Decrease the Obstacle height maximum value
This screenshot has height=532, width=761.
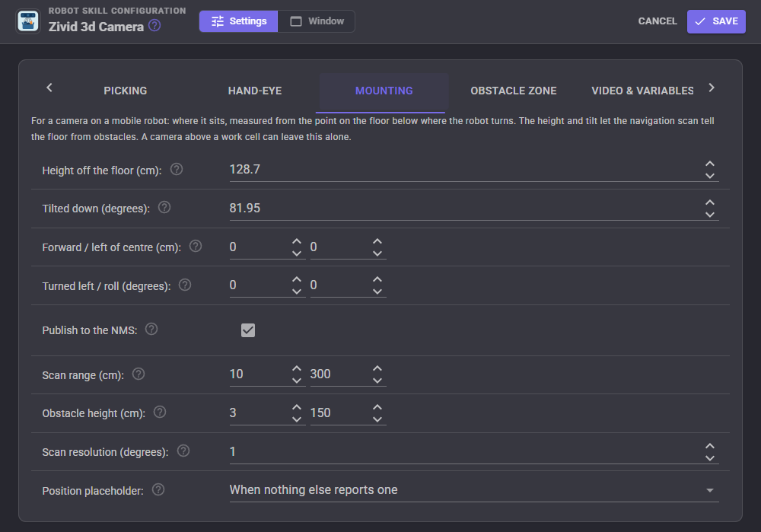pyautogui.click(x=377, y=419)
